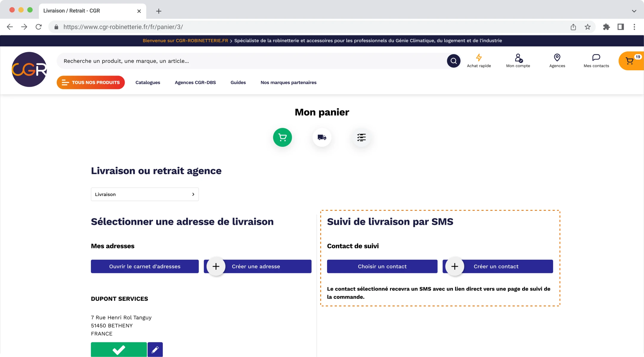Click Créer un contact button
644x357 pixels.
498,266
